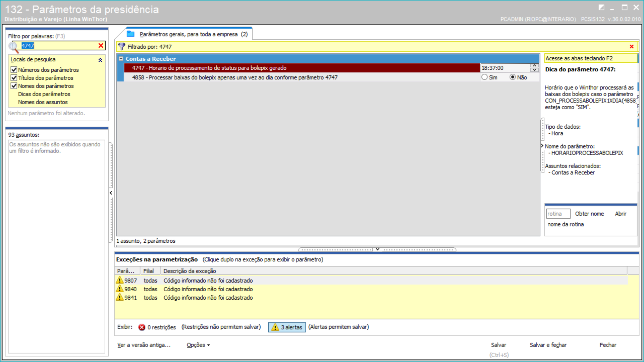
Task: Toggle the 3 alertas display button
Action: [x=287, y=327]
